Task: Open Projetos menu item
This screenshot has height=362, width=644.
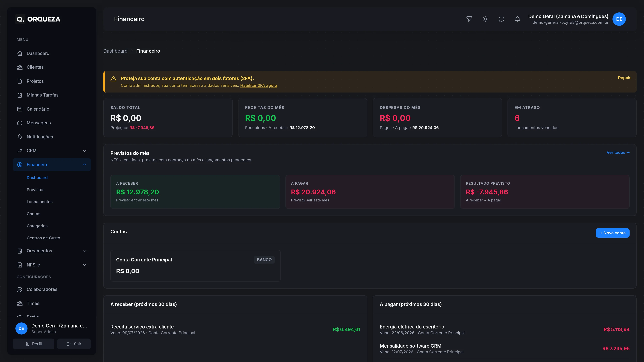Action: 52,81
